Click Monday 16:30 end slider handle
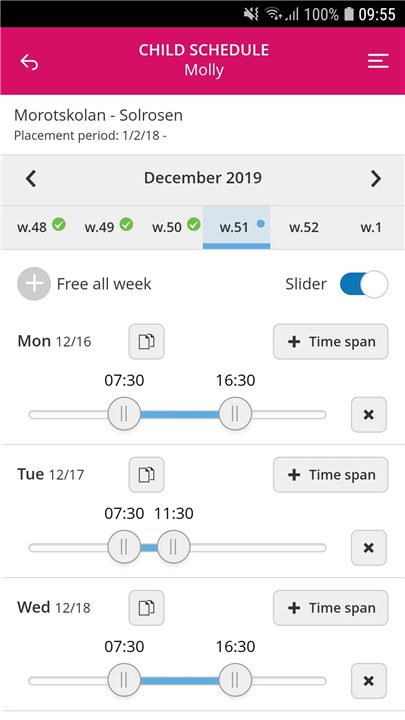This screenshot has height=720, width=405. tap(235, 414)
